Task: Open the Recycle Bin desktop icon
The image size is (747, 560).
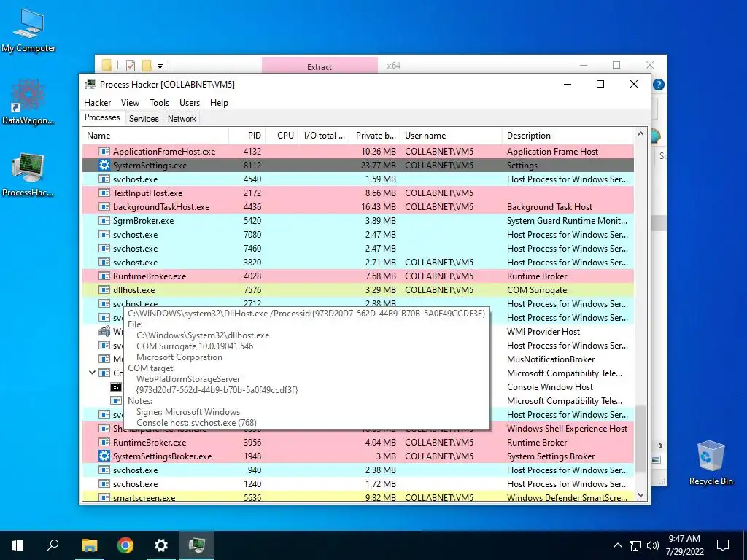Action: [711, 462]
